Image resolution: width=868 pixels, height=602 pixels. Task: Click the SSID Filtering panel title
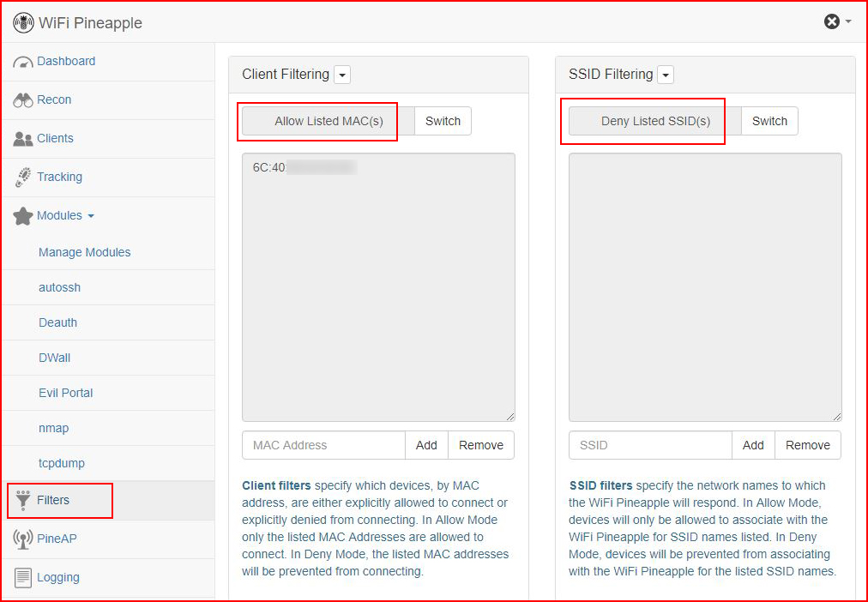611,74
